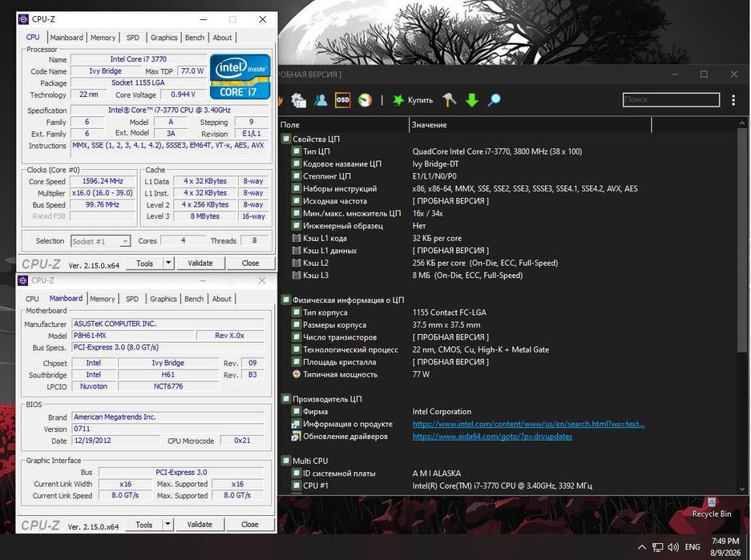
Task: Open Bench tab in bottom CPU-Z window
Action: [x=194, y=299]
